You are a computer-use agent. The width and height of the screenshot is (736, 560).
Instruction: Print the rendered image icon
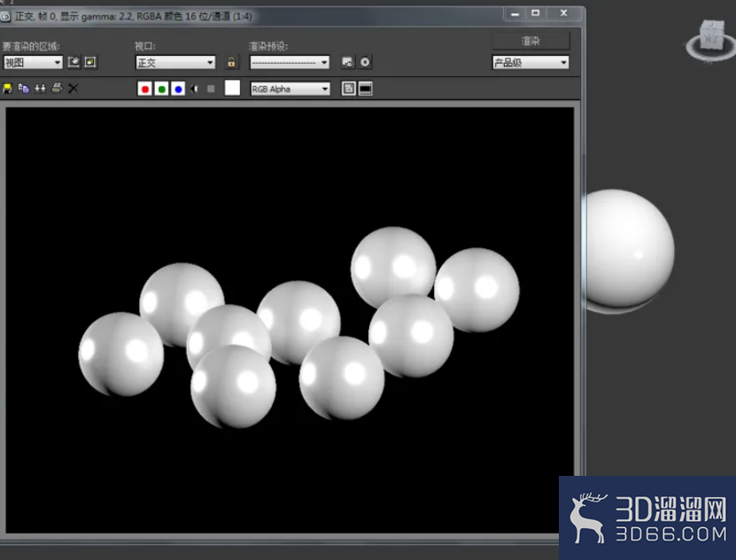[57, 89]
